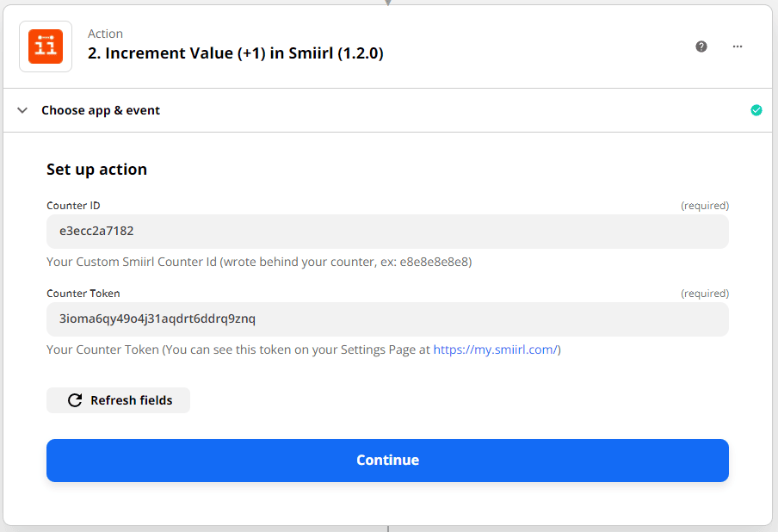Open the three-dot more options menu

[738, 46]
